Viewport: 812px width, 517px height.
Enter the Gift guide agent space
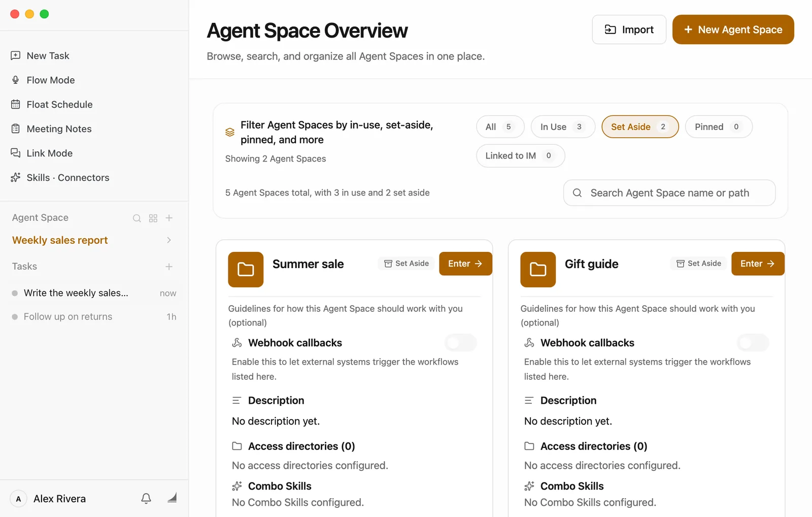[x=758, y=264]
